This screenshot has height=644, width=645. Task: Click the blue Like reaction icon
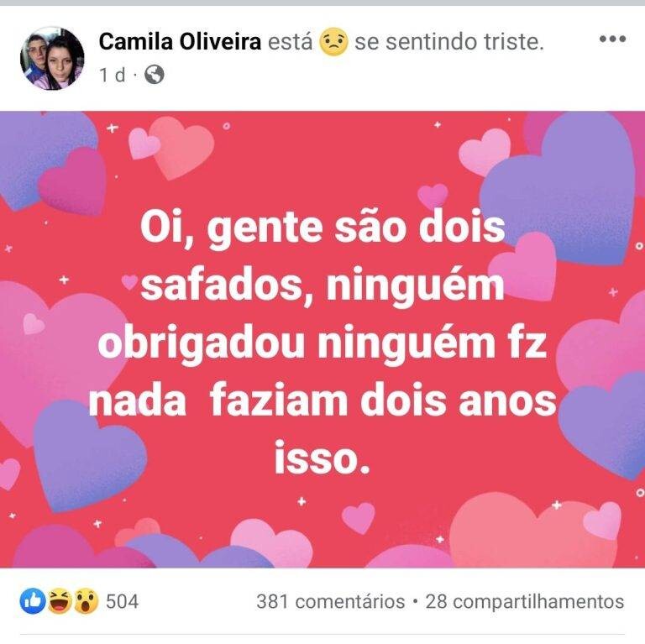32,600
